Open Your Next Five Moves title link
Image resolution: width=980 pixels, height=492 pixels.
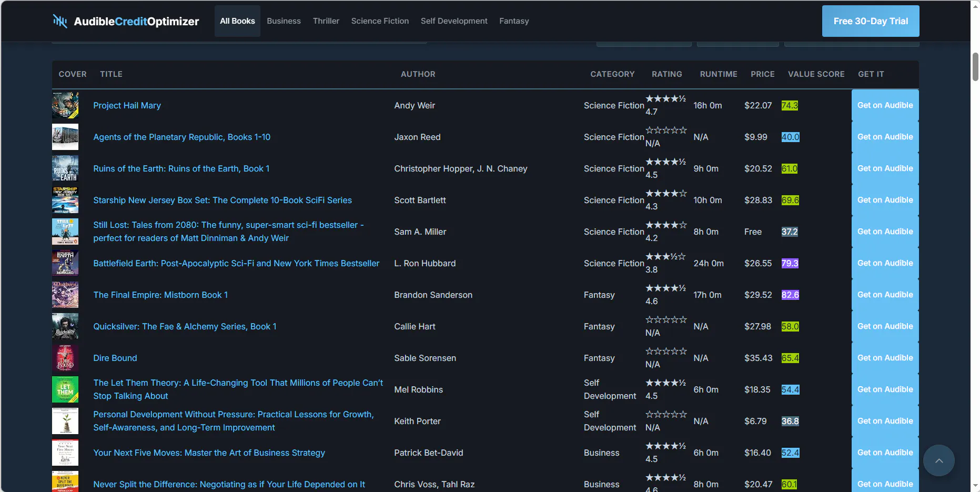pyautogui.click(x=209, y=453)
